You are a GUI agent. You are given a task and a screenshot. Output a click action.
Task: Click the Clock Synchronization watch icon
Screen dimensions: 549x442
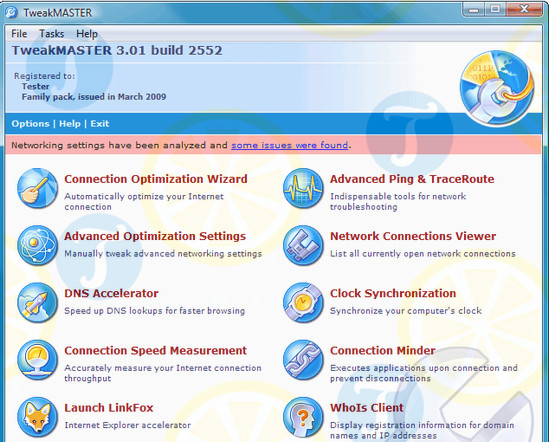click(x=303, y=303)
